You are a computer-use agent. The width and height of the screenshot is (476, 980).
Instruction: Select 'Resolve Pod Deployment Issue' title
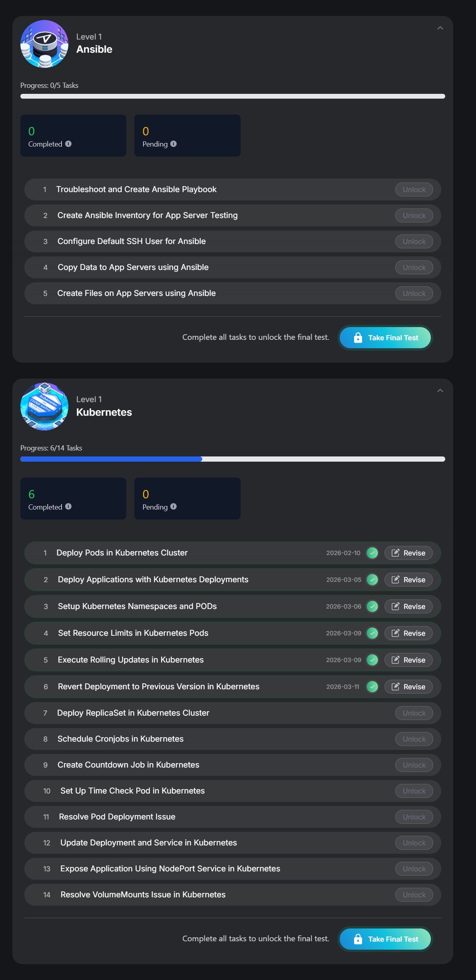tap(117, 817)
